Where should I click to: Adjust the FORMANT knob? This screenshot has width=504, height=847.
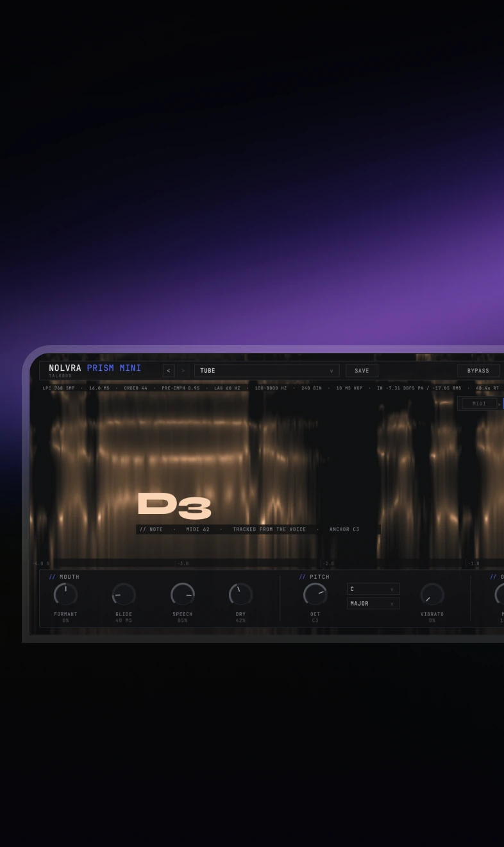[x=65, y=594]
